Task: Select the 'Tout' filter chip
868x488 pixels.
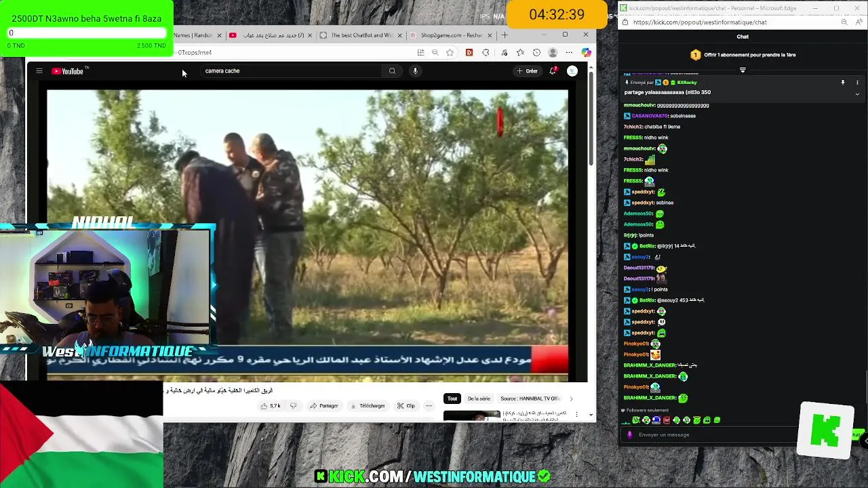Action: [452, 399]
